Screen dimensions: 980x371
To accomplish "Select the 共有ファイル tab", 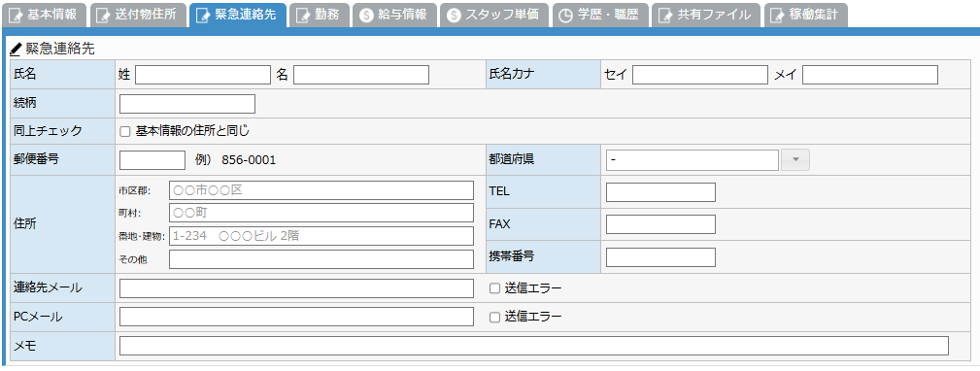I will (707, 15).
